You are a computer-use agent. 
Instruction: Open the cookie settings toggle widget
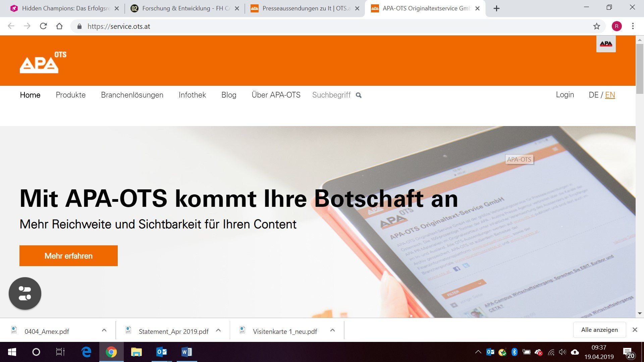pyautogui.click(x=25, y=293)
